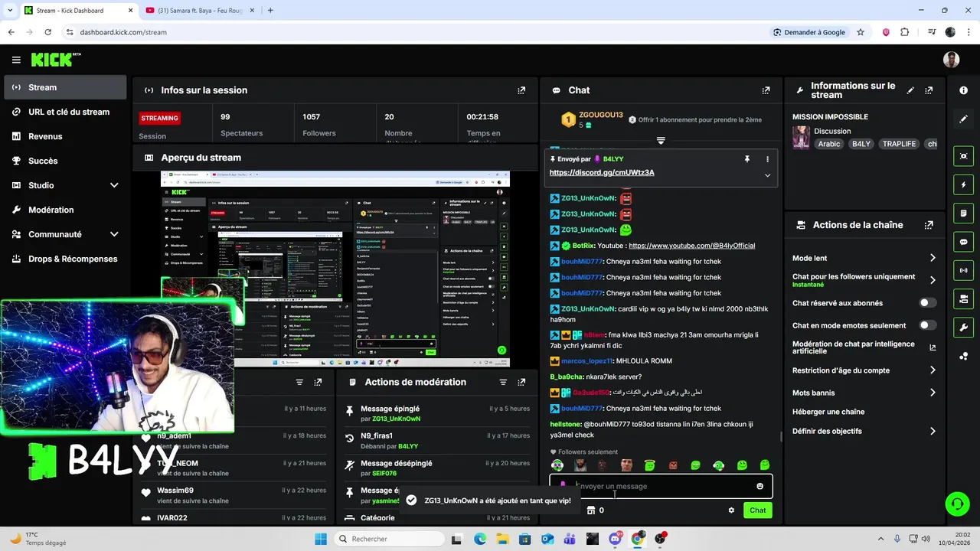
Task: Open URL et clé du stream page
Action: click(65, 112)
